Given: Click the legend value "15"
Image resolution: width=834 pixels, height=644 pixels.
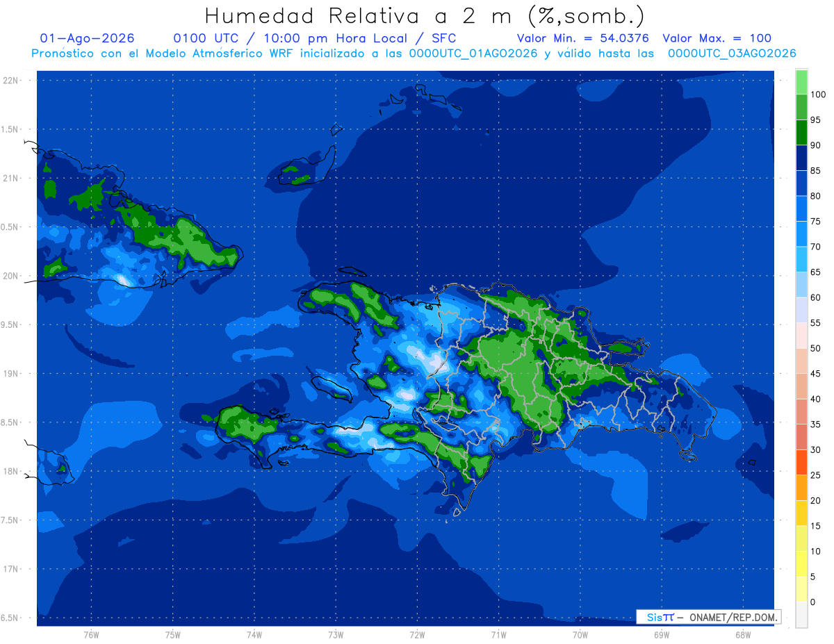Looking at the screenshot, I should tap(815, 526).
